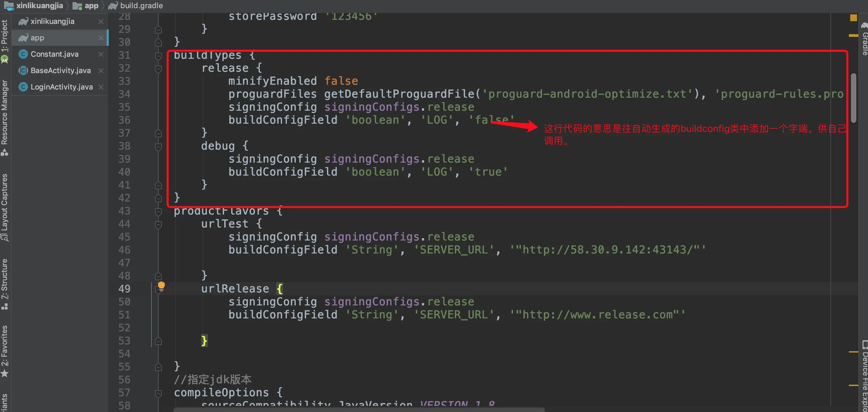Image resolution: width=868 pixels, height=412 pixels.
Task: Switch to the BaseActivity.java tab
Action: [61, 71]
